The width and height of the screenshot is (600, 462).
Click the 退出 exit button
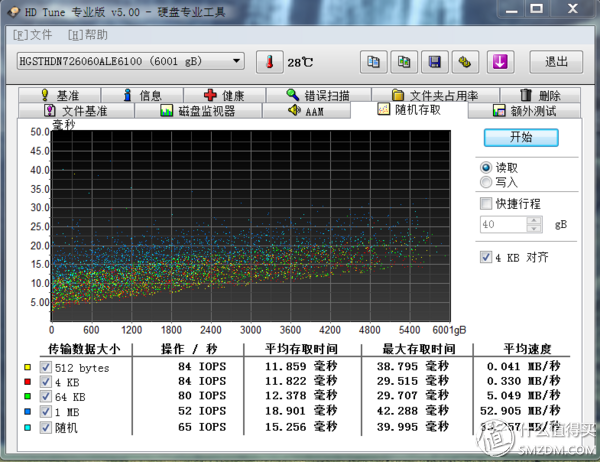556,61
